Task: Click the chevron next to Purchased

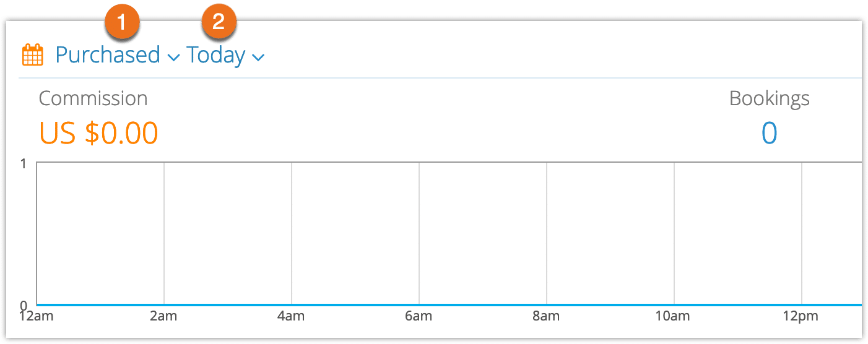Action: (x=174, y=58)
